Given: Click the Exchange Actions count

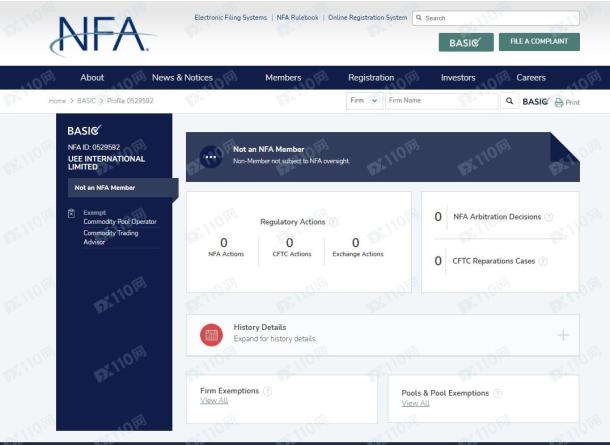Looking at the screenshot, I should click(356, 242).
